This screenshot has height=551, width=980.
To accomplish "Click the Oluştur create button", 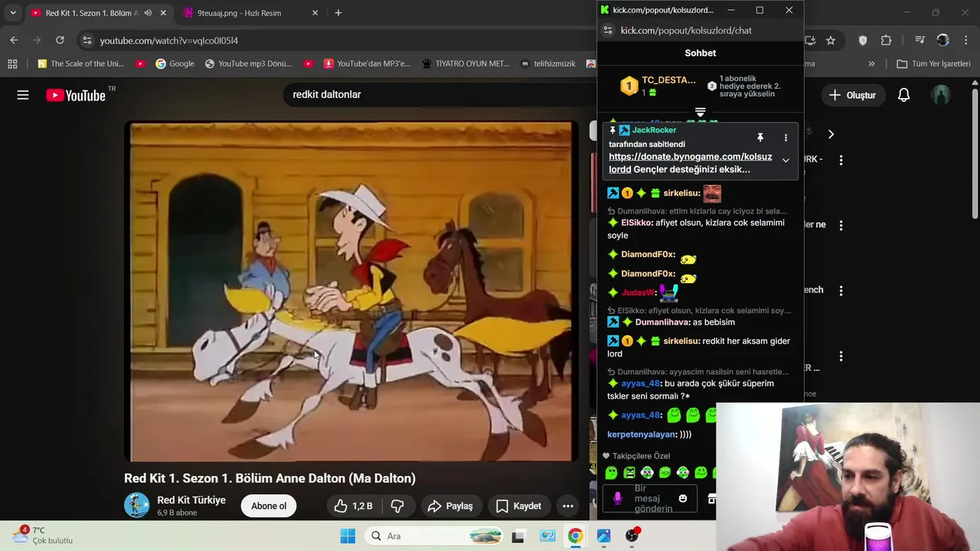I will [852, 95].
